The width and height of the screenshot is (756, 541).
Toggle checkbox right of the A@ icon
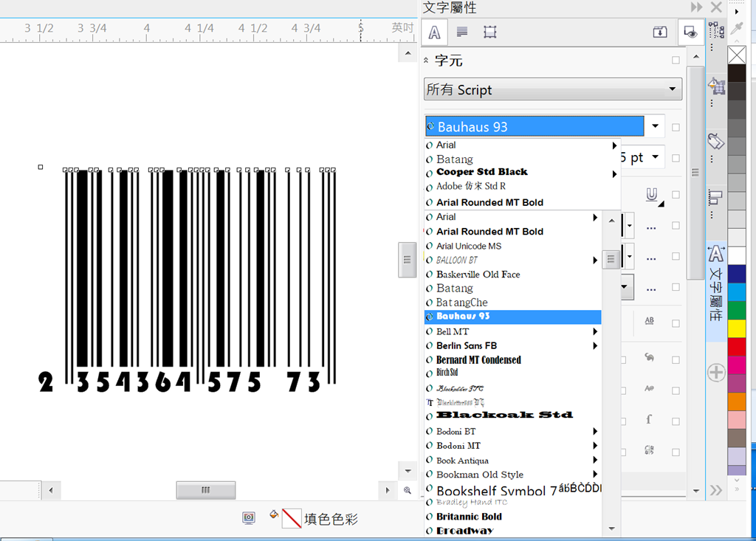676,390
